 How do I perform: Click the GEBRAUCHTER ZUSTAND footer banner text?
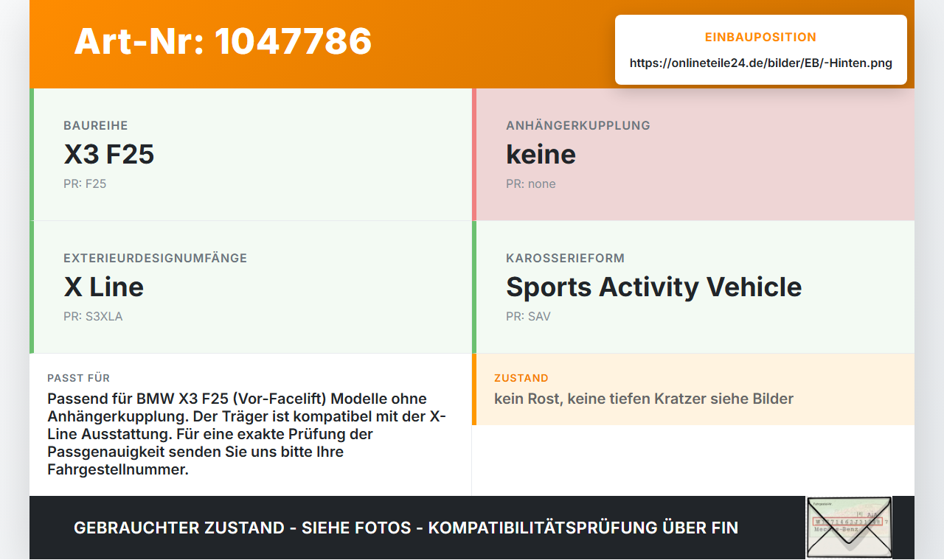click(406, 528)
